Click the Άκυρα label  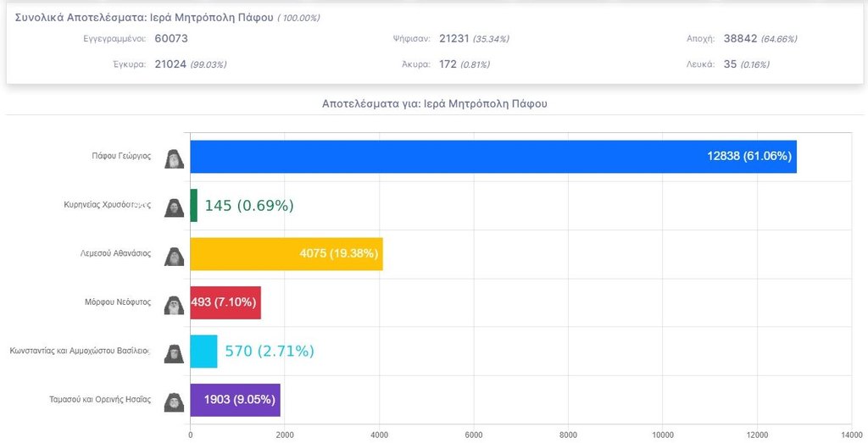pos(415,64)
